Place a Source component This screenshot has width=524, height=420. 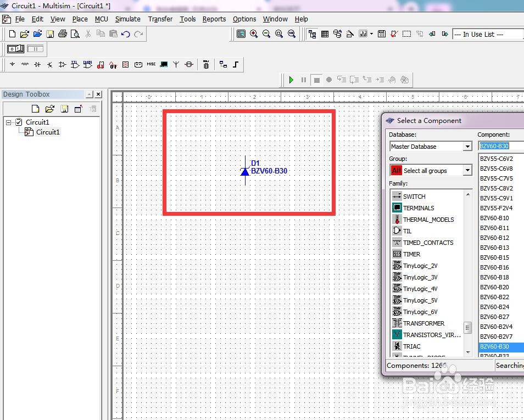click(x=13, y=64)
